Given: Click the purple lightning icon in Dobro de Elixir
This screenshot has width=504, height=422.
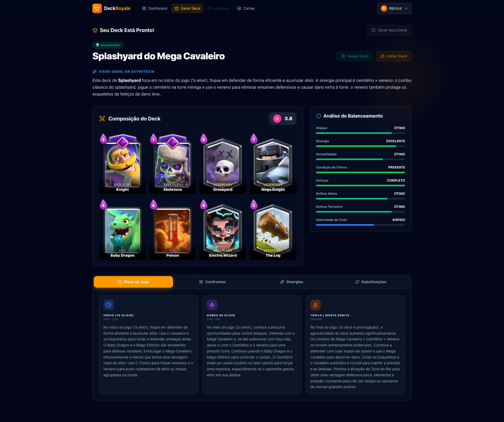Looking at the screenshot, I should pos(212,305).
